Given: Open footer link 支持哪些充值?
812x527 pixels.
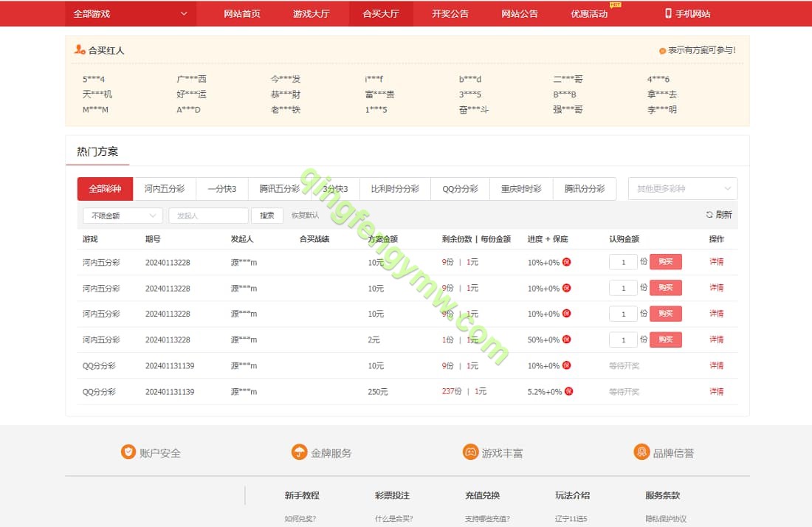Looking at the screenshot, I should click(x=487, y=518).
